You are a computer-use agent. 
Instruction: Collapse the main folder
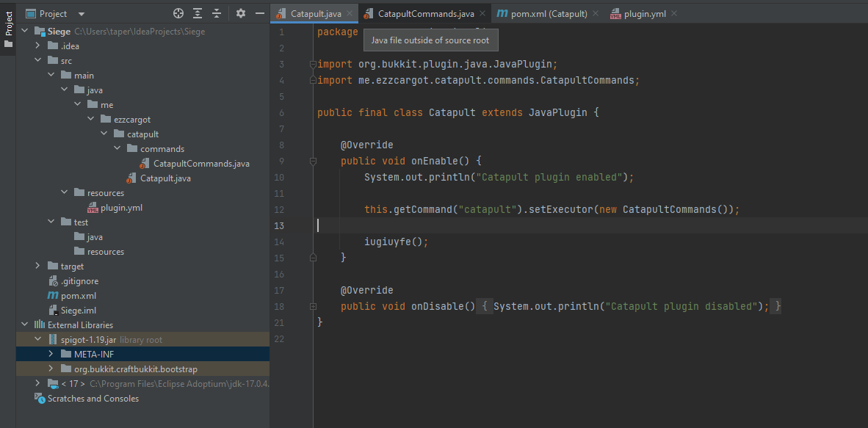pos(51,76)
